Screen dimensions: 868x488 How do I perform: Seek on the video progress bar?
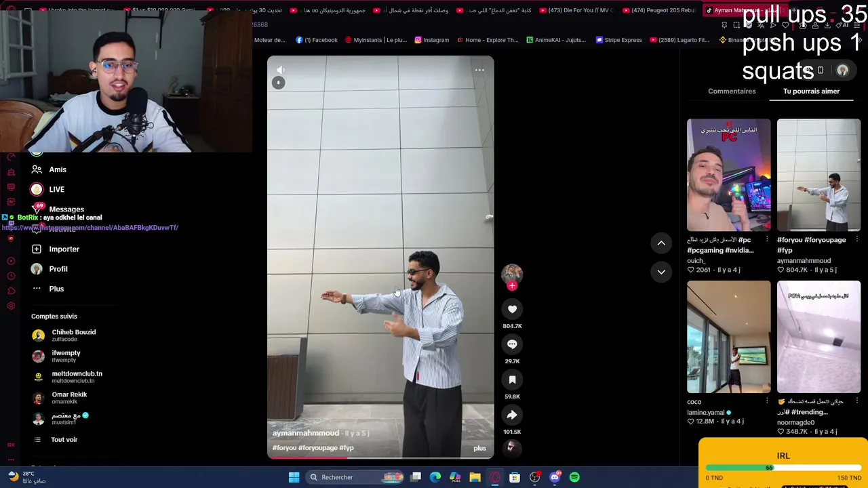click(380, 457)
